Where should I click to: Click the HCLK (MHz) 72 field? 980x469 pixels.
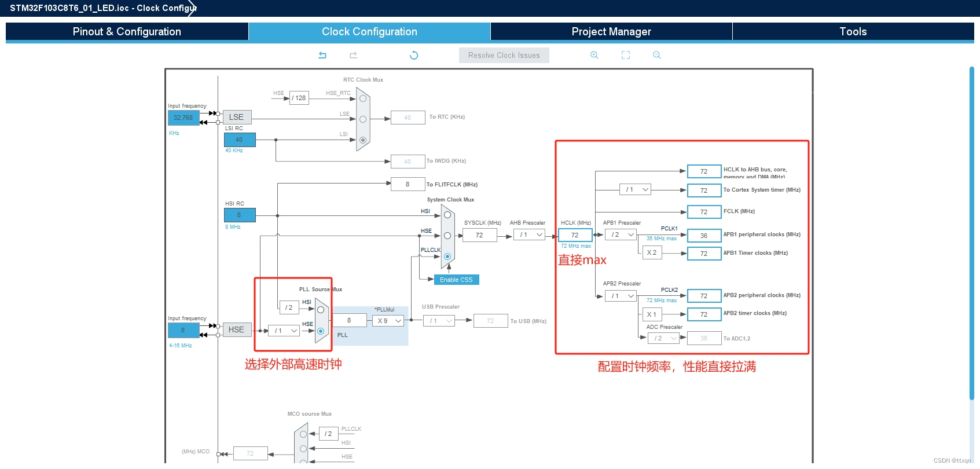(575, 235)
